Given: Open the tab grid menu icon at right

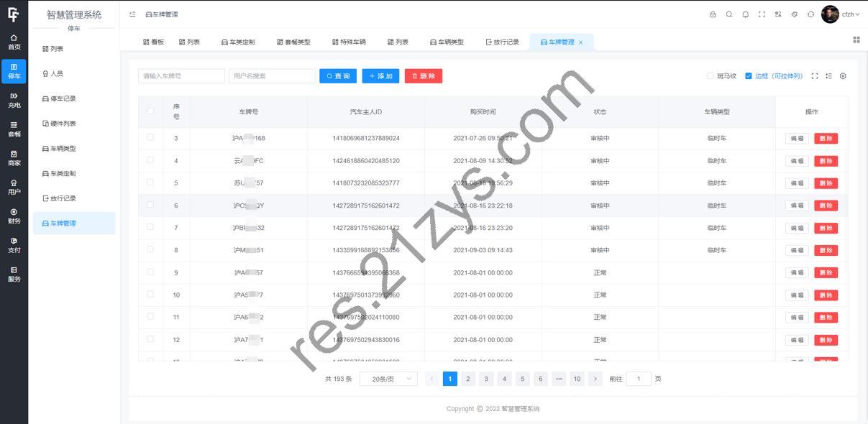Looking at the screenshot, I should pos(856,40).
